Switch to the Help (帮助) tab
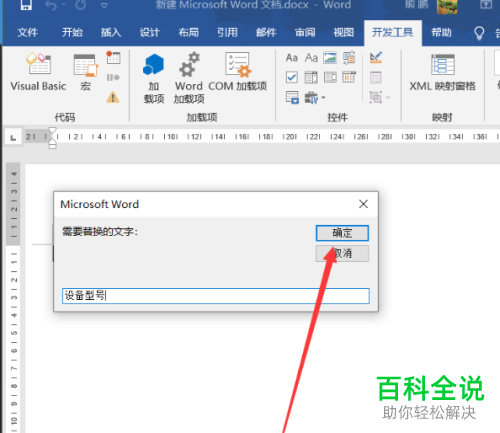Screen dimensions: 500x433 click(441, 32)
